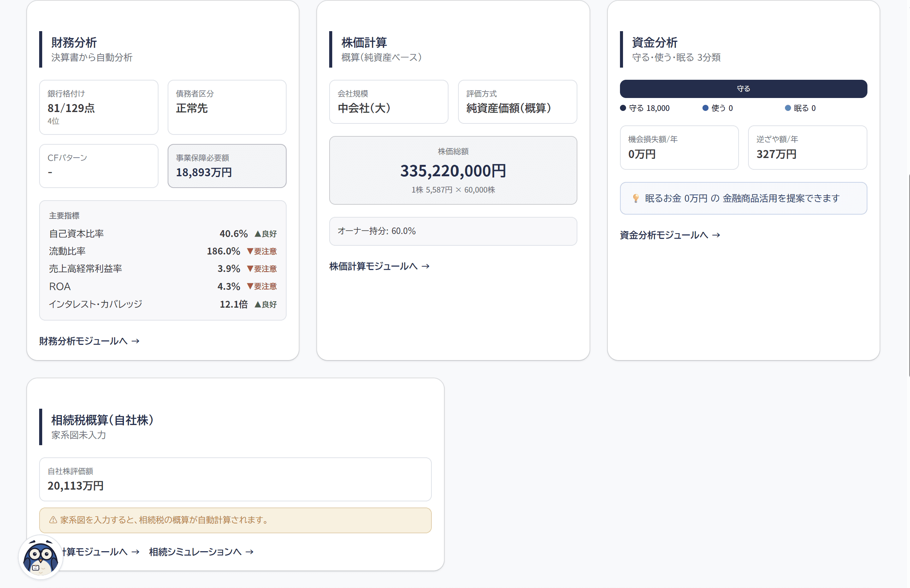Click the 流動比率 186.0% row
The width and height of the screenshot is (910, 588).
[x=163, y=251]
